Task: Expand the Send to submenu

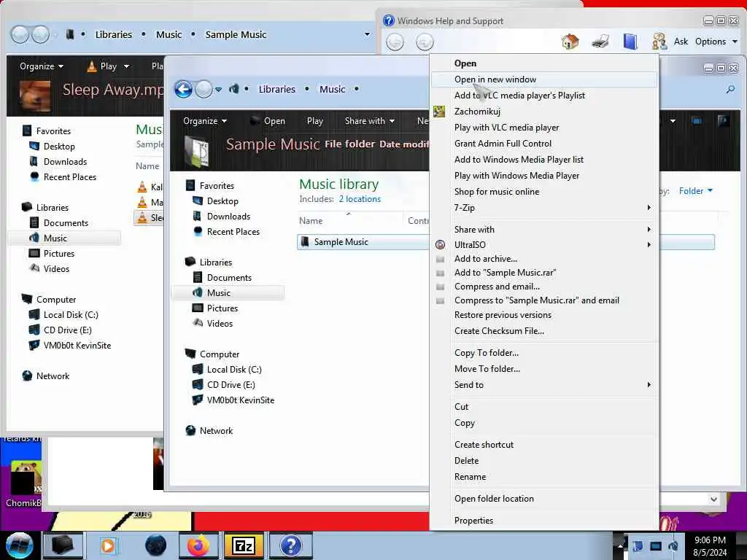Action: click(544, 385)
